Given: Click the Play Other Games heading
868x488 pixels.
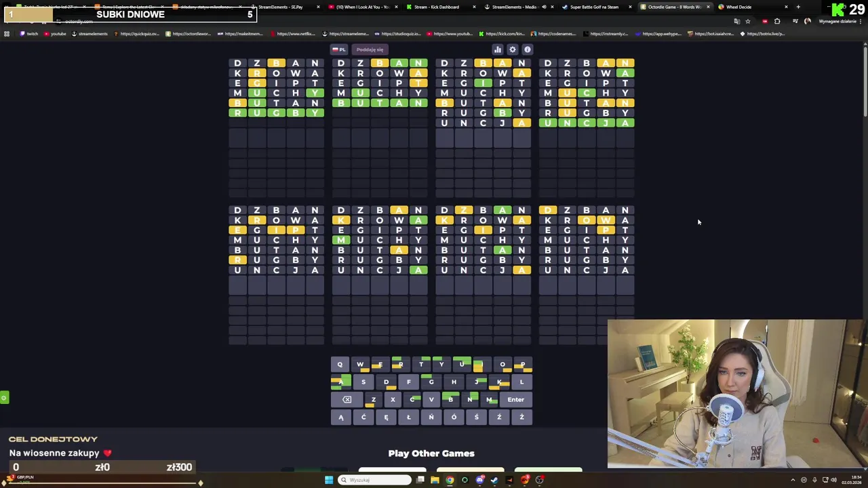Looking at the screenshot, I should pyautogui.click(x=431, y=453).
